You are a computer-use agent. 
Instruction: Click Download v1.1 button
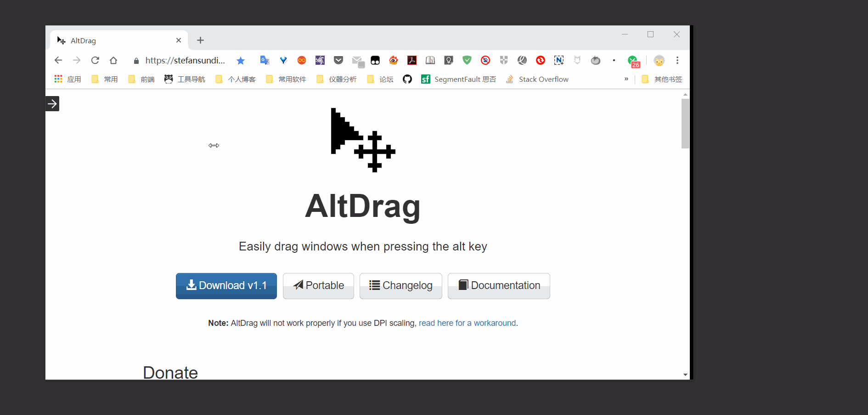pos(226,286)
